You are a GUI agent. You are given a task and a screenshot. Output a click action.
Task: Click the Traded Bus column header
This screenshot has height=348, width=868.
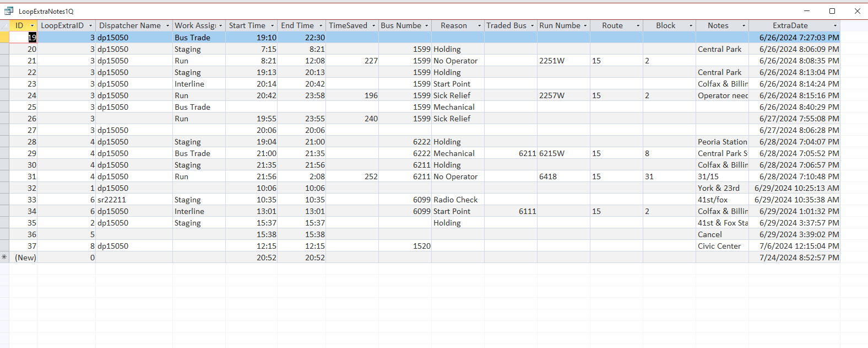pos(506,26)
